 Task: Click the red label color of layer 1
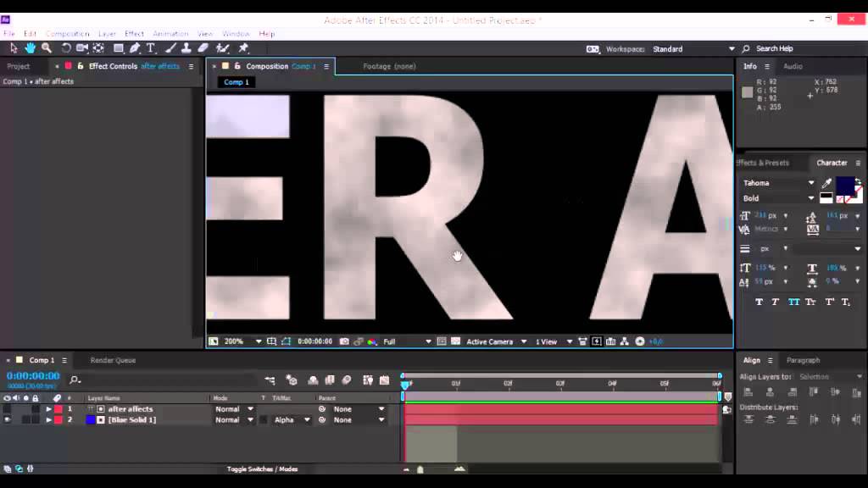tap(58, 409)
